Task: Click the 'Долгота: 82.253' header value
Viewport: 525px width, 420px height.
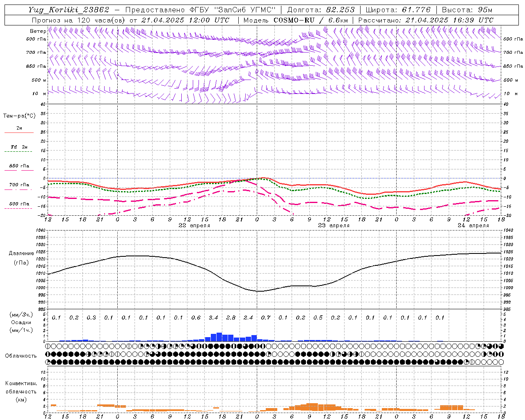Action: click(x=320, y=10)
